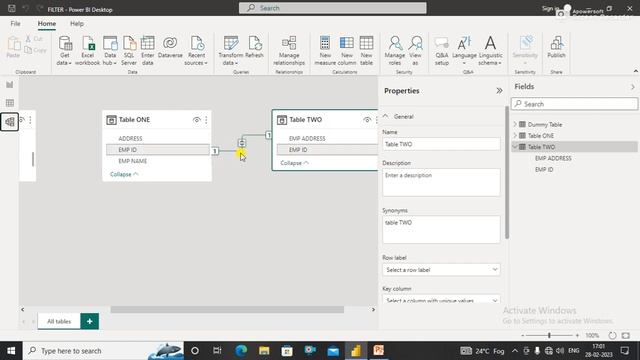The height and width of the screenshot is (360, 640).
Task: Click the Fields search box
Action: [x=574, y=104]
